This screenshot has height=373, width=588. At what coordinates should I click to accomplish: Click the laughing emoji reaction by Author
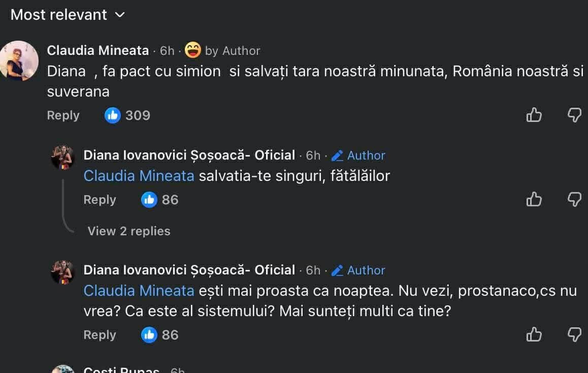(192, 50)
